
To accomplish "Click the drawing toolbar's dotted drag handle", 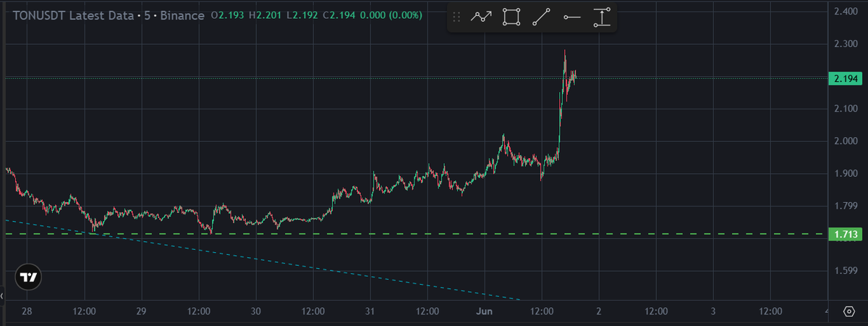I will [456, 17].
